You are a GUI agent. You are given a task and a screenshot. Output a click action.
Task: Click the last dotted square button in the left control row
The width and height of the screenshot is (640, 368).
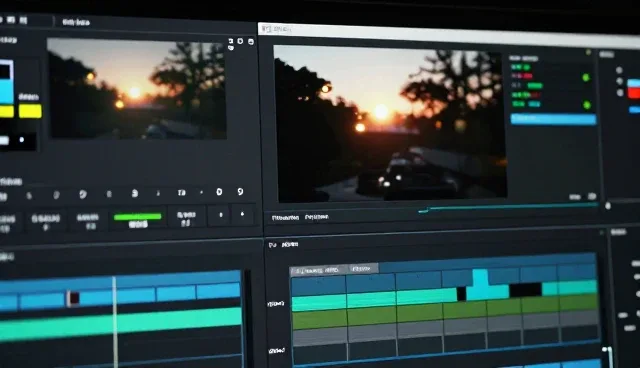tap(243, 214)
